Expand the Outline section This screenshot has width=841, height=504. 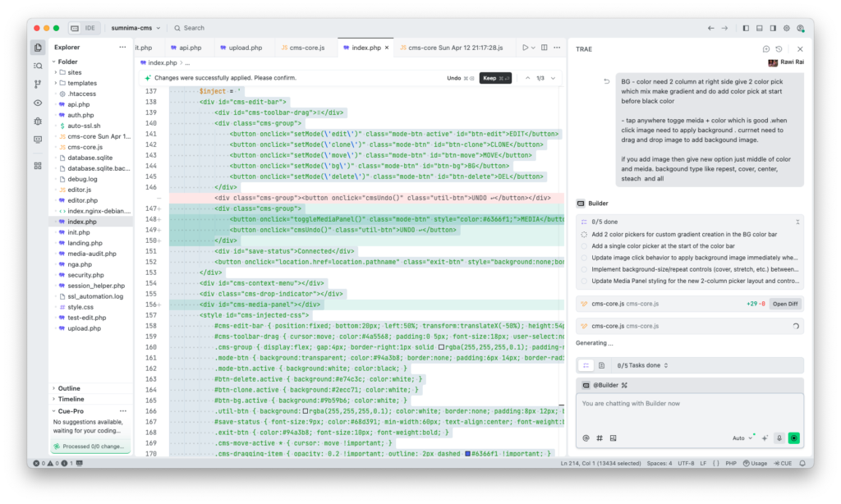(69, 388)
